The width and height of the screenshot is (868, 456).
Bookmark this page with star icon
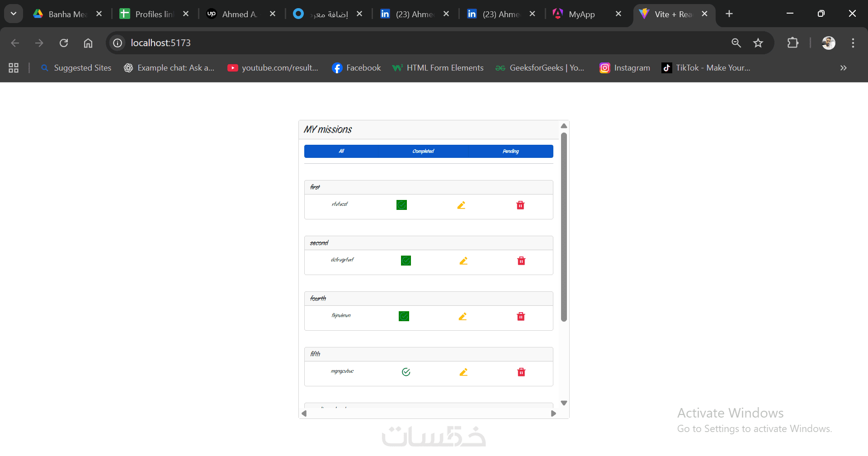pyautogui.click(x=758, y=43)
